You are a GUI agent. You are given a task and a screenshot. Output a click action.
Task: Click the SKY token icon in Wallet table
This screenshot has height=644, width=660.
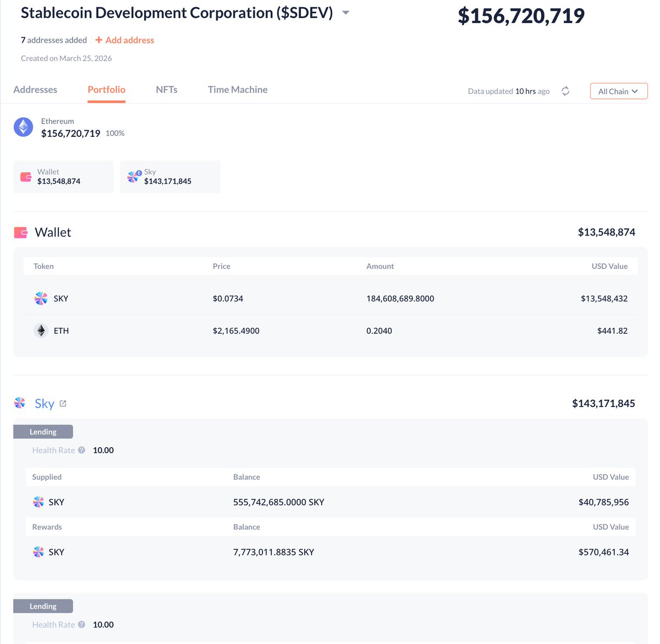coord(41,299)
